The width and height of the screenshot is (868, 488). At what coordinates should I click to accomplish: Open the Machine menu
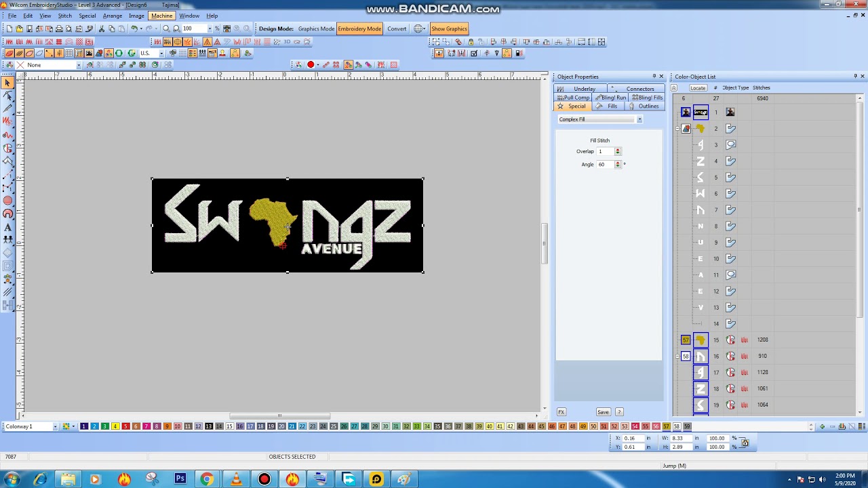coord(161,16)
